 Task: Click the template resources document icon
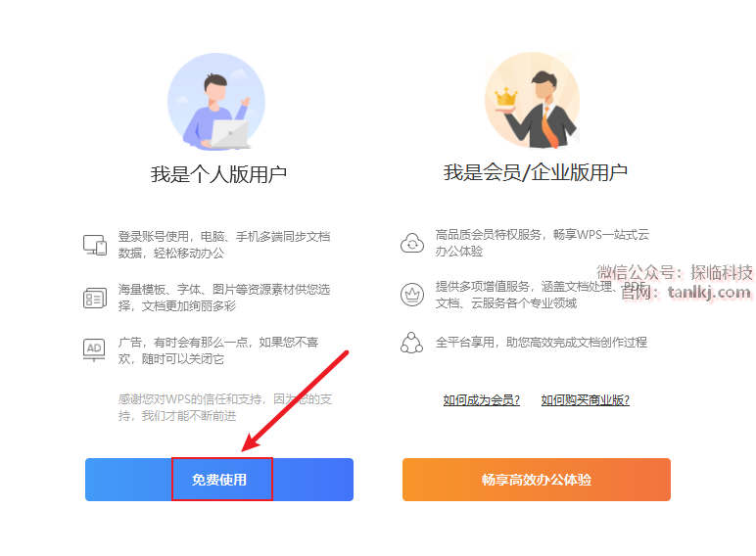94,298
